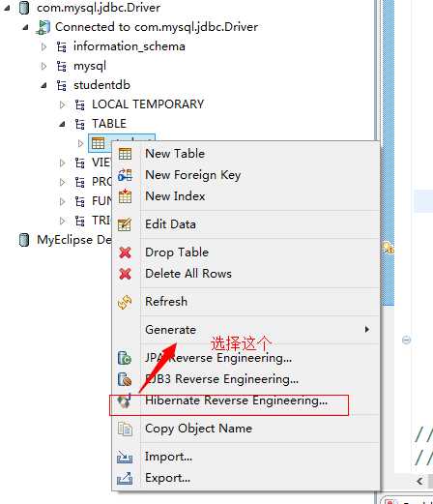This screenshot has height=504, width=433.
Task: Click the EJB3 Reverse Engineering icon
Action: point(125,379)
